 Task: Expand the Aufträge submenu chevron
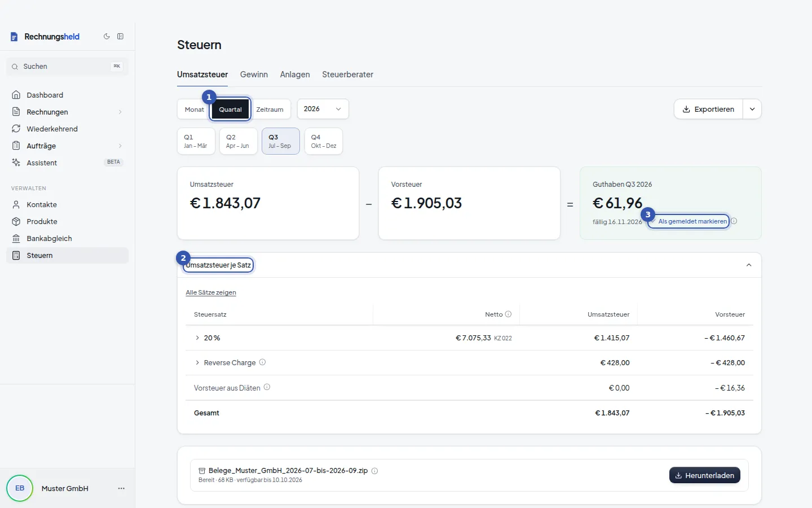120,146
